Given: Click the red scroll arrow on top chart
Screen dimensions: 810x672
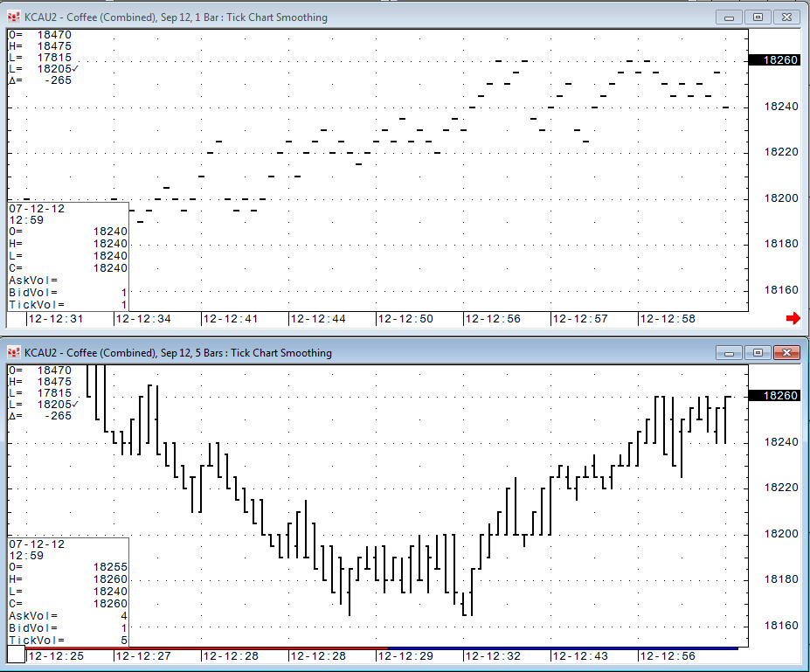Looking at the screenshot, I should pos(793,319).
